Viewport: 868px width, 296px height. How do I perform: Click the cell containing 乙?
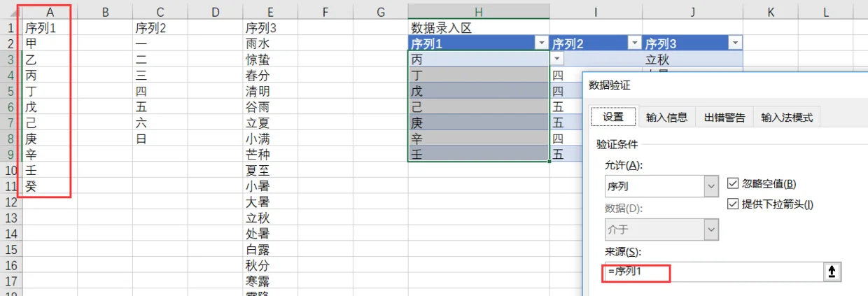click(x=50, y=59)
